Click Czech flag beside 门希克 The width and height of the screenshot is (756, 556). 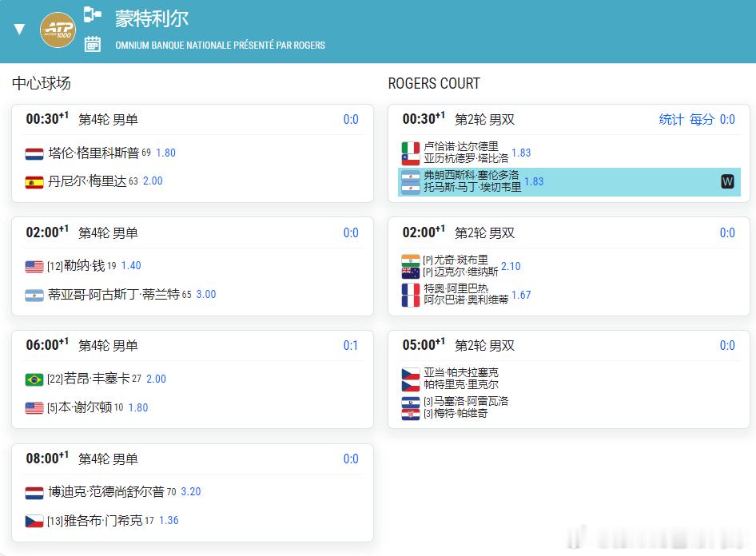point(34,522)
